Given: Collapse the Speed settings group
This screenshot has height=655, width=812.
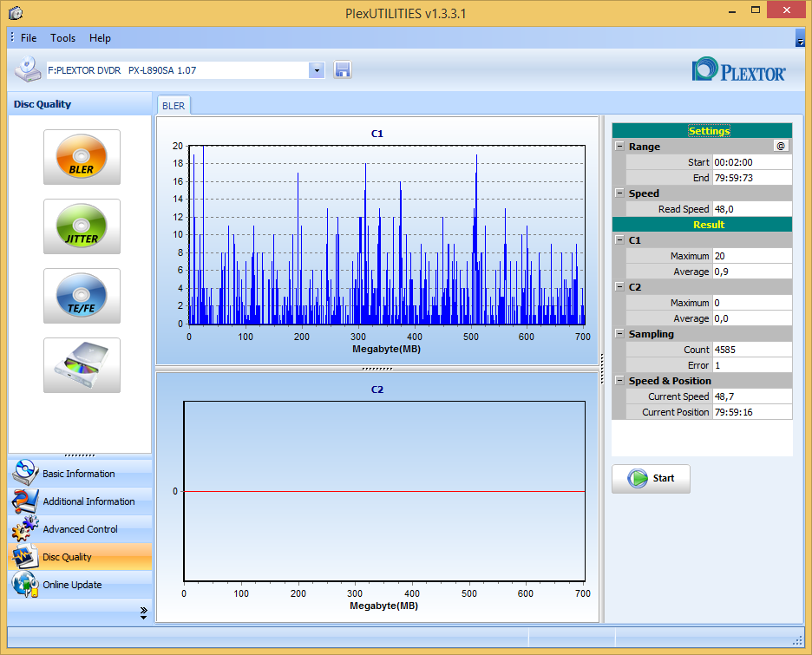Looking at the screenshot, I should (619, 193).
